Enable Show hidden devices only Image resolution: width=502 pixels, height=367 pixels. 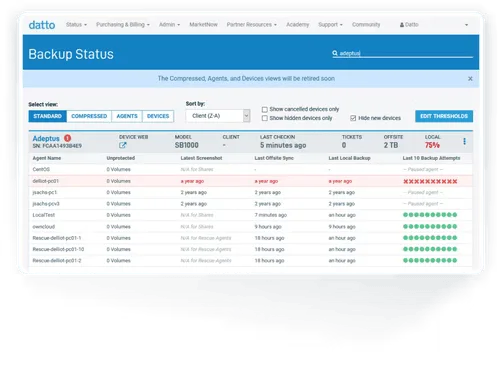coord(265,118)
